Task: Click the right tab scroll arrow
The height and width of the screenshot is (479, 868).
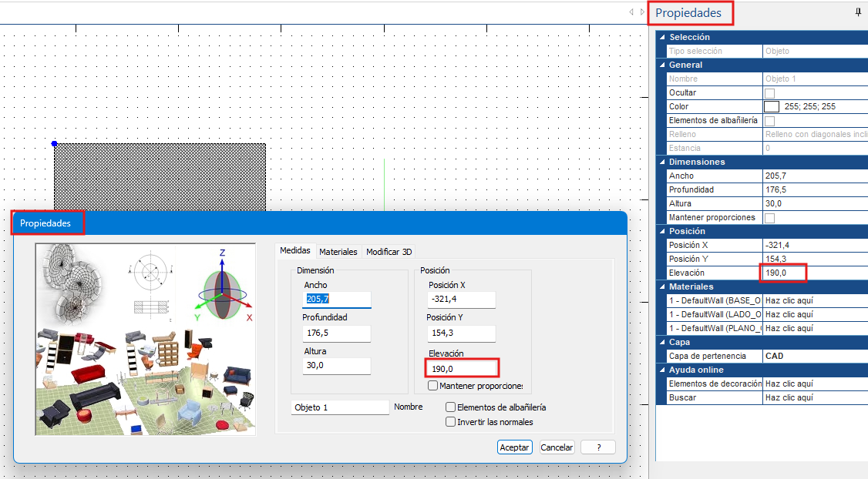Action: pyautogui.click(x=642, y=12)
